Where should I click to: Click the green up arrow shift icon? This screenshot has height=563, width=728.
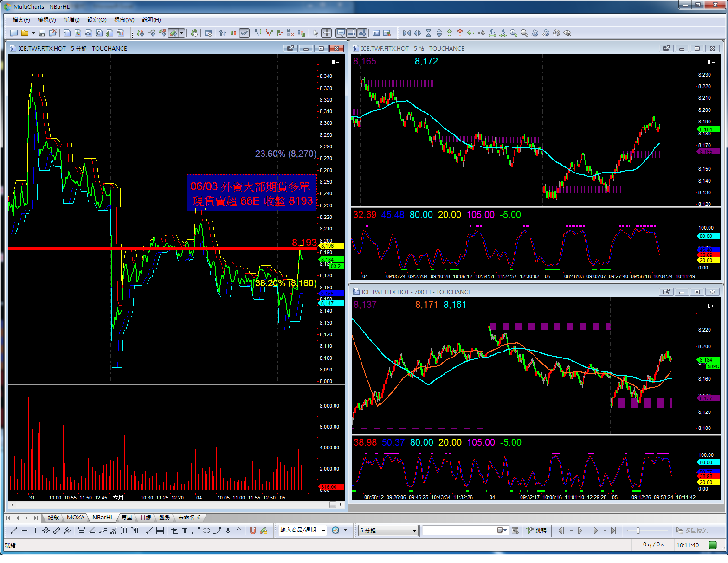point(449,33)
